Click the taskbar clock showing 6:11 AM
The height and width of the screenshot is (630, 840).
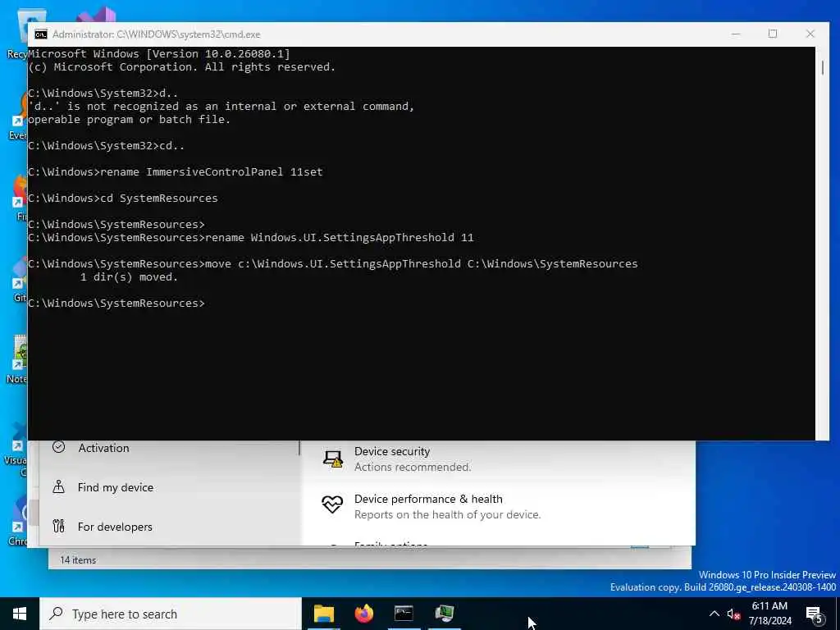(x=769, y=614)
